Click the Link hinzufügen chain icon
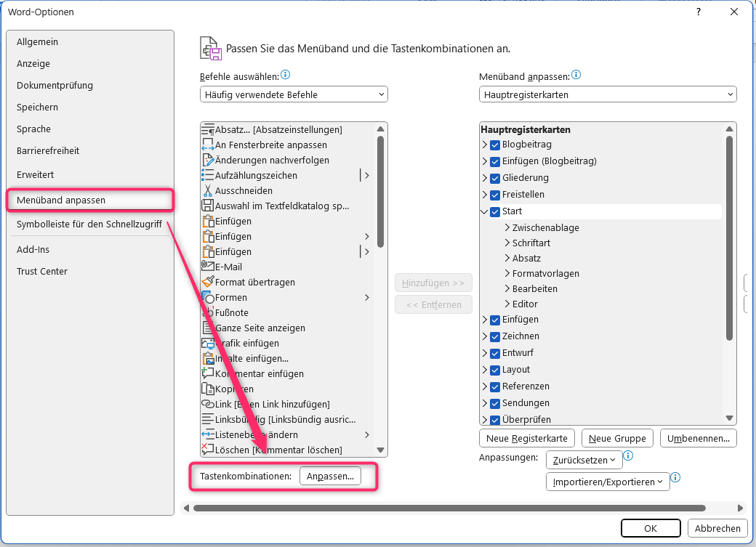 (208, 404)
